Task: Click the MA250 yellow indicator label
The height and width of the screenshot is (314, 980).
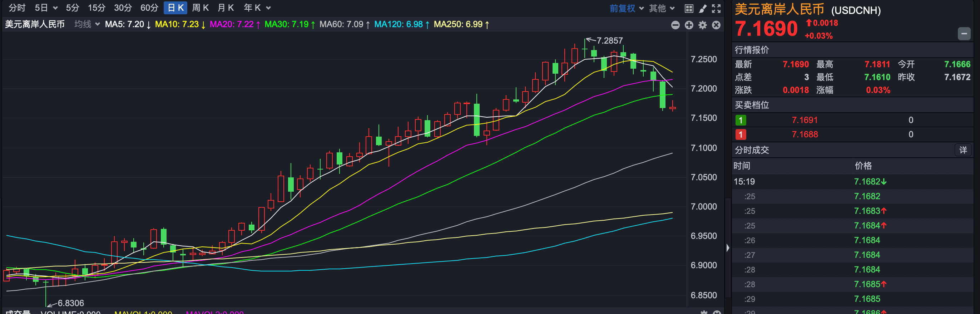Action: [461, 24]
